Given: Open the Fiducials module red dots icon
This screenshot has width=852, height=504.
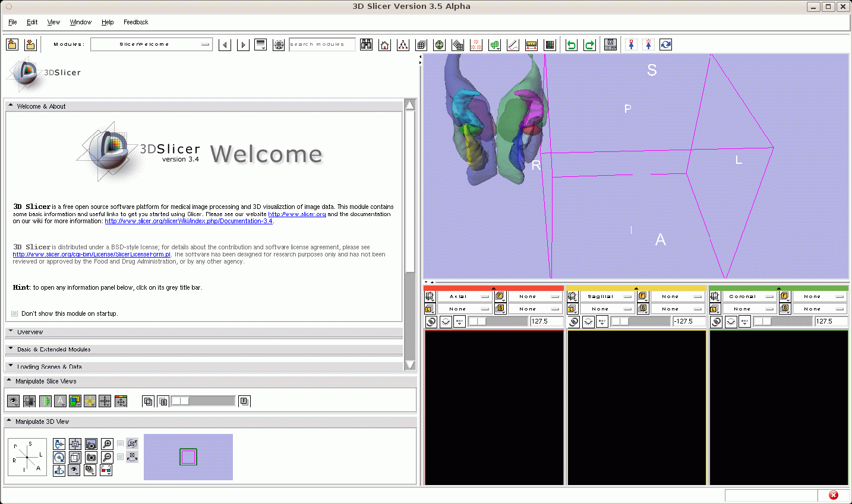Looking at the screenshot, I should [476, 45].
